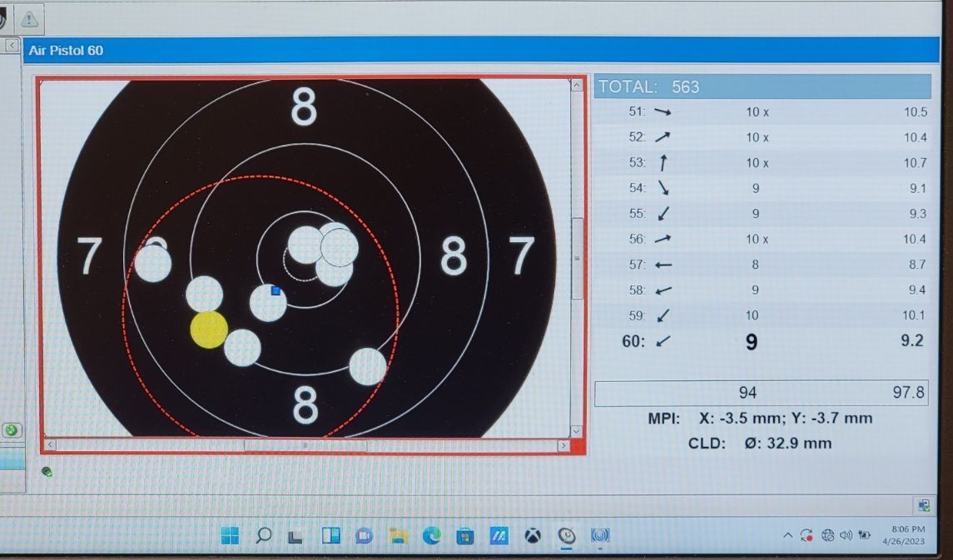Screen dimensions: 953x560
Task: Launch Microsoft Edge from the taskbar
Action: pos(431,535)
